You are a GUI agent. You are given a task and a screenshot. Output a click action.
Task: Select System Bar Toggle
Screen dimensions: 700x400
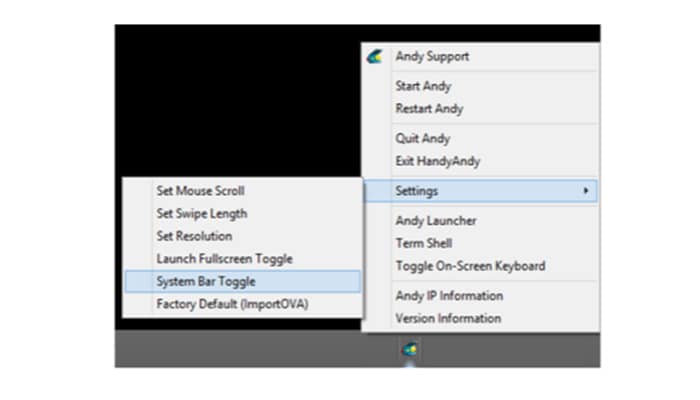point(243,281)
